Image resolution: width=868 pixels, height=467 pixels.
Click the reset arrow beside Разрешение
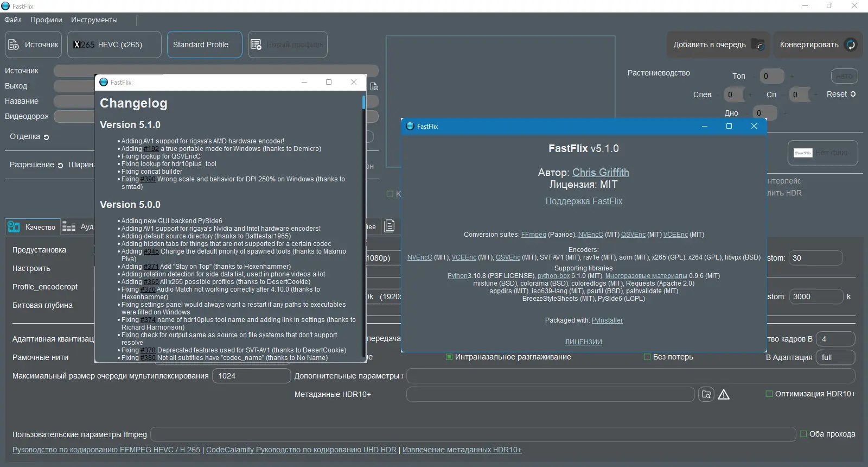click(60, 166)
